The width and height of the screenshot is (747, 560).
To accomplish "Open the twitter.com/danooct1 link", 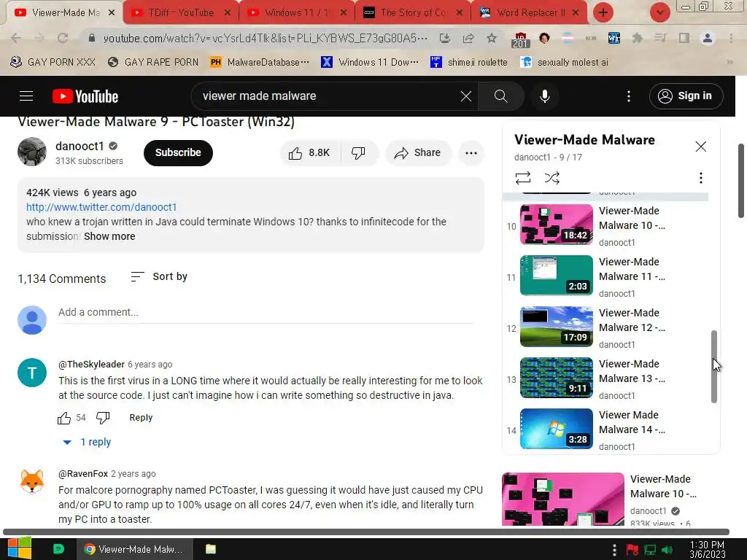I will click(101, 207).
